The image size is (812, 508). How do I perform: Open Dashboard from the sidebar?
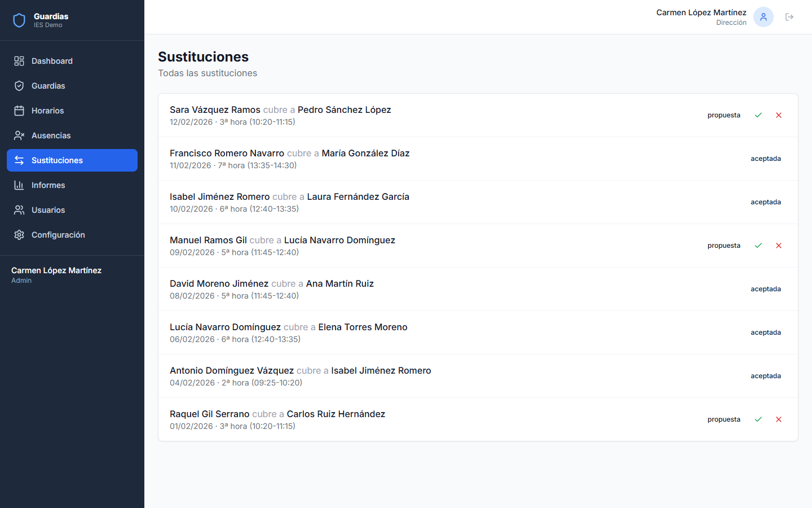[52, 61]
